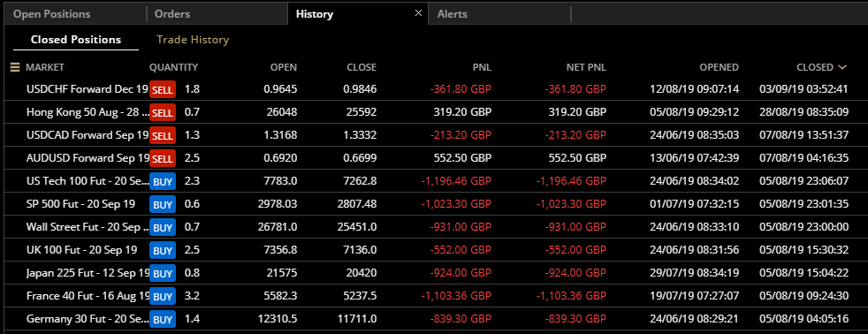Switch to Trade History sub-tab

[193, 40]
